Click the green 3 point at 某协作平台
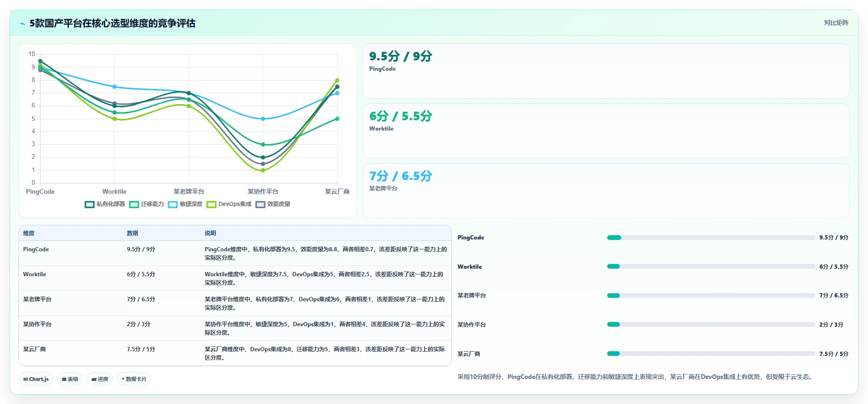The image size is (868, 404). click(x=263, y=145)
